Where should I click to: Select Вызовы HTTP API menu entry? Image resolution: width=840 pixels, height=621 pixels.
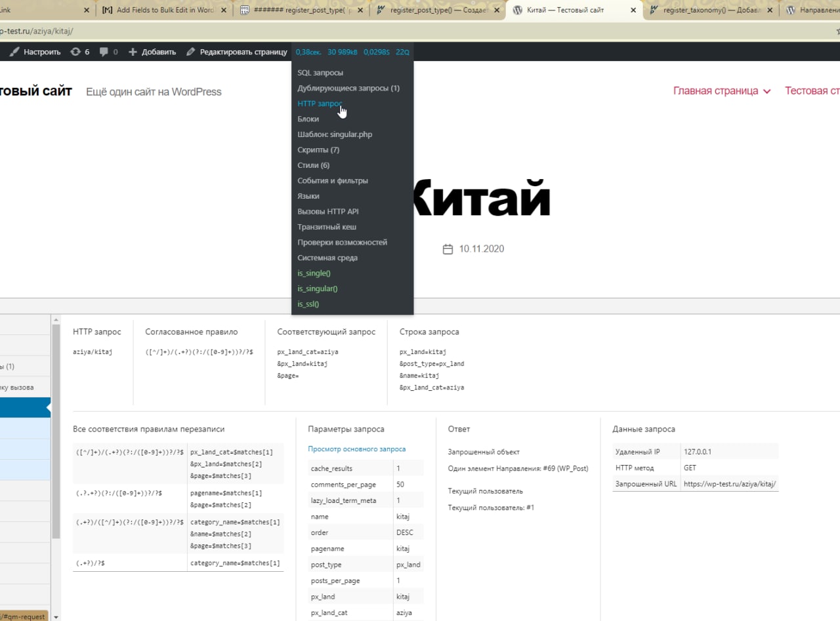327,212
